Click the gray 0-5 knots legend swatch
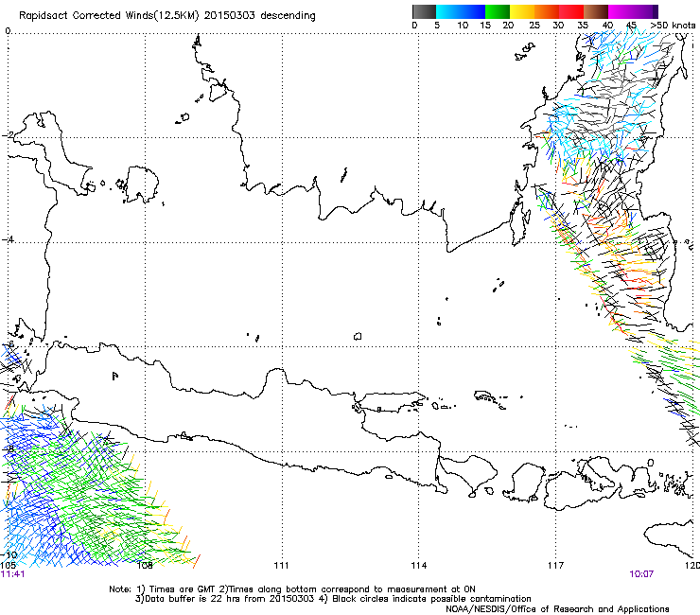 click(x=424, y=11)
